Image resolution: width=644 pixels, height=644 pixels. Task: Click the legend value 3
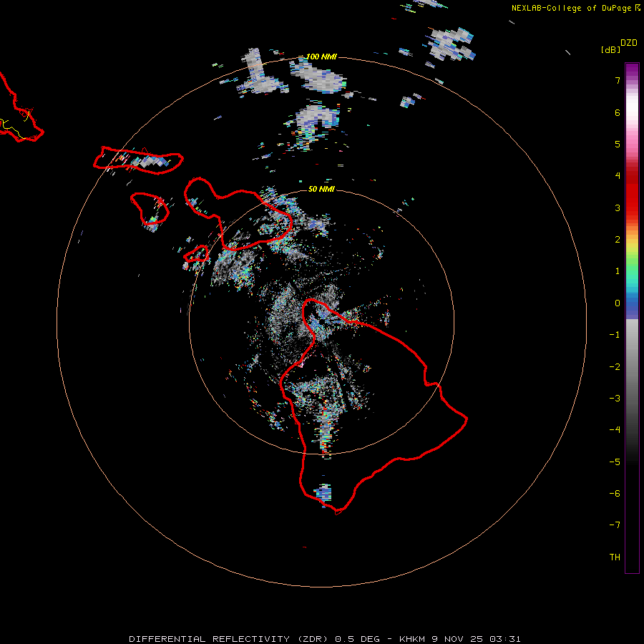coord(618,208)
